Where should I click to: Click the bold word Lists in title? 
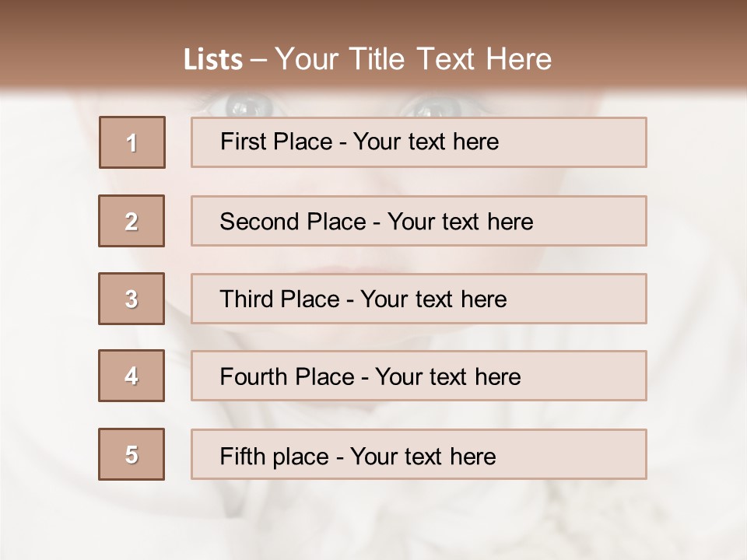click(213, 60)
